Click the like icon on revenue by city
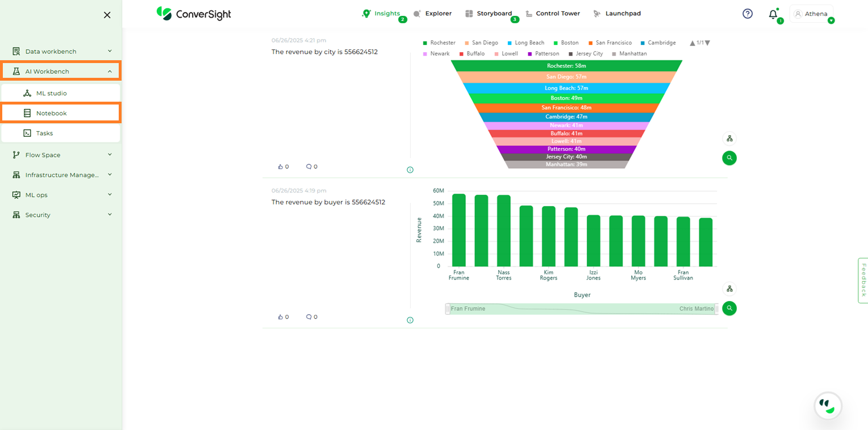 click(281, 167)
